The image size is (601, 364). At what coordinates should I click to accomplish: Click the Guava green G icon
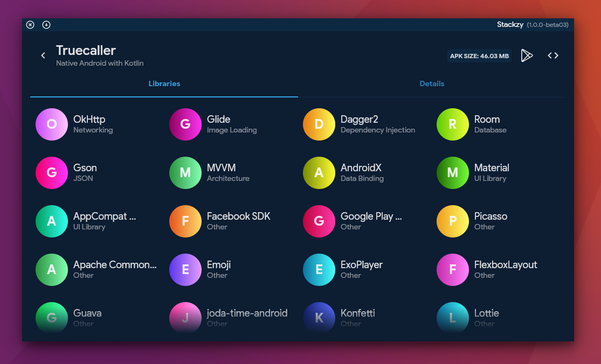[52, 318]
